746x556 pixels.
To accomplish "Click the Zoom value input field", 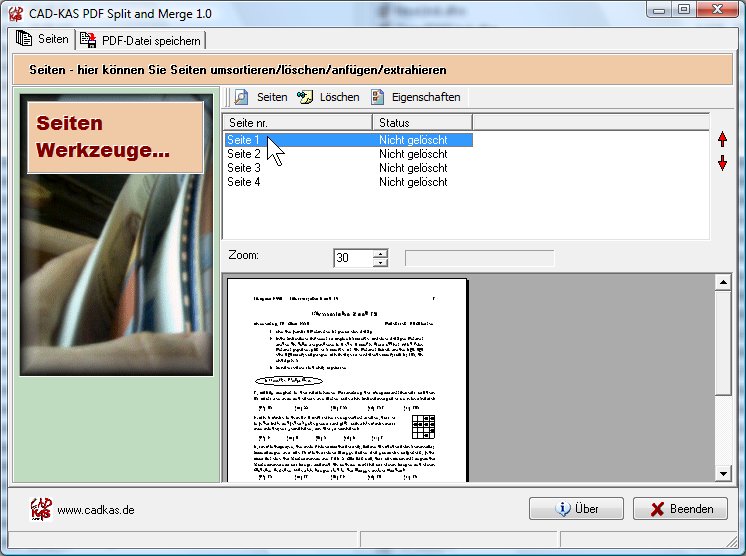I will pyautogui.click(x=352, y=258).
